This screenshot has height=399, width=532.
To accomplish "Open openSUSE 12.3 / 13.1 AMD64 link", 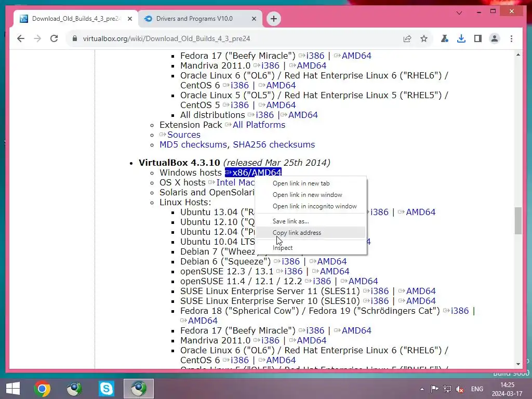I will coord(334,271).
